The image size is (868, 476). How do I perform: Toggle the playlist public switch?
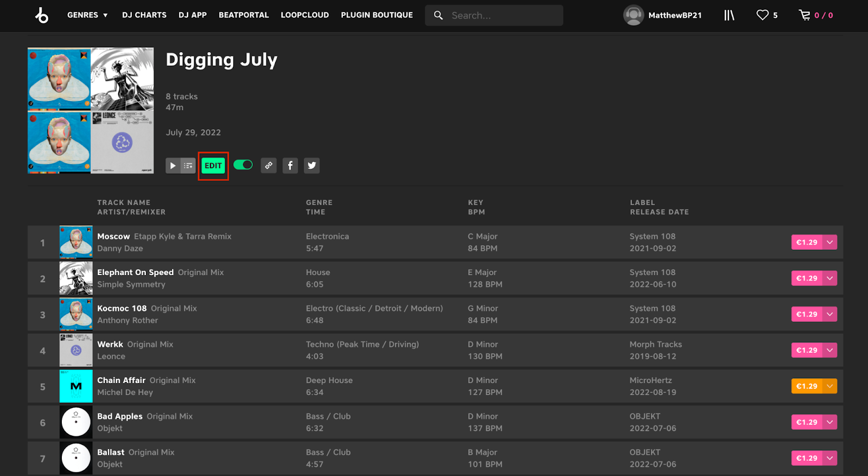[x=243, y=164]
